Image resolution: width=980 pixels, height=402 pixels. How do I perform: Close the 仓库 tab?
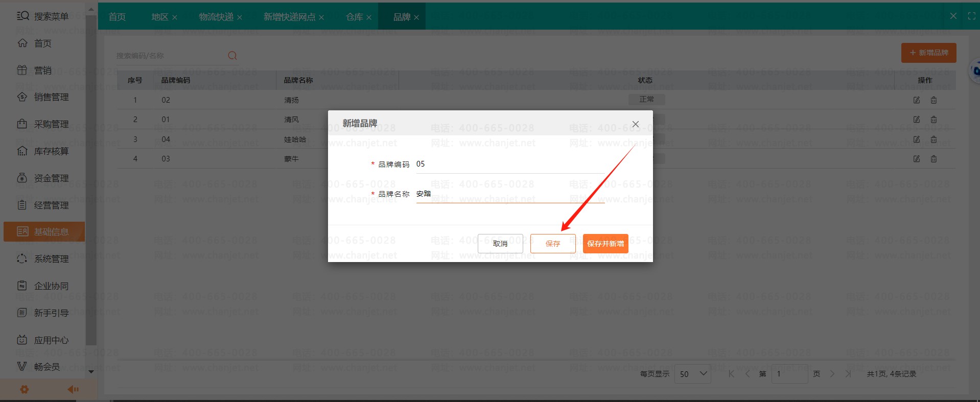point(369,17)
